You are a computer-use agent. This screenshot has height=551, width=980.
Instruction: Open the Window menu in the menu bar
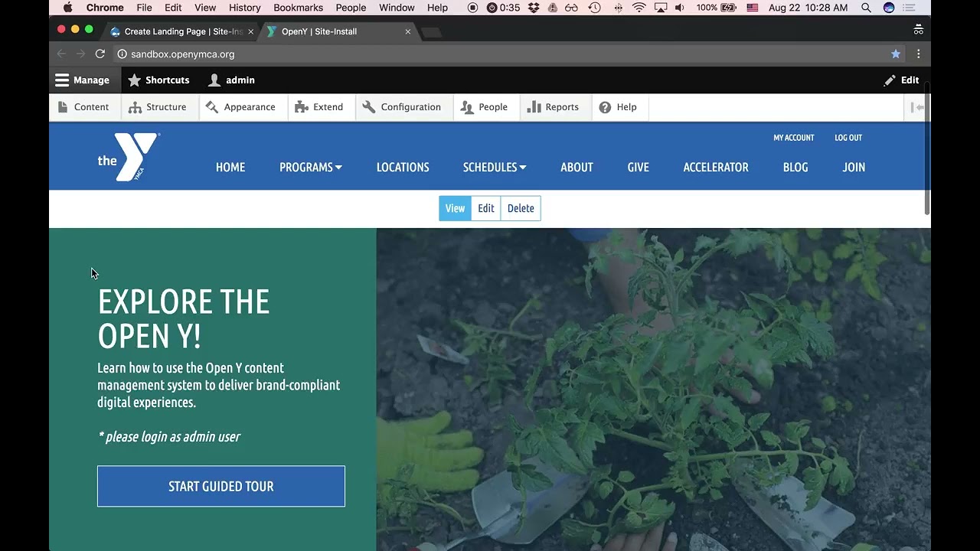397,8
